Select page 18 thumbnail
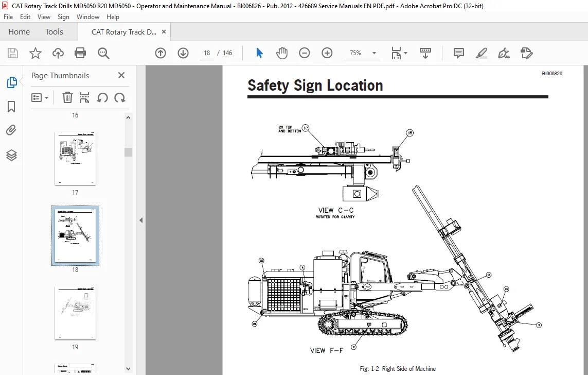Screen dimensions: 588x375 [75, 235]
